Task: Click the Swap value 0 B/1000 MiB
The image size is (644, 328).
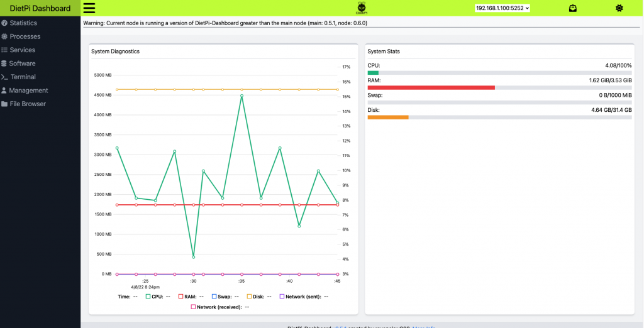Action: 615,96
